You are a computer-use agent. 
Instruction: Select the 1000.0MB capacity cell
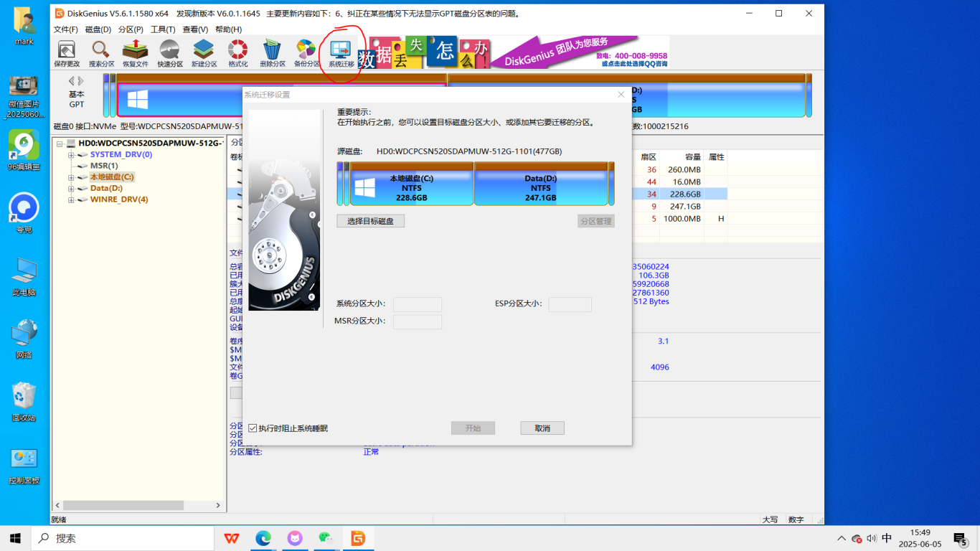(682, 219)
